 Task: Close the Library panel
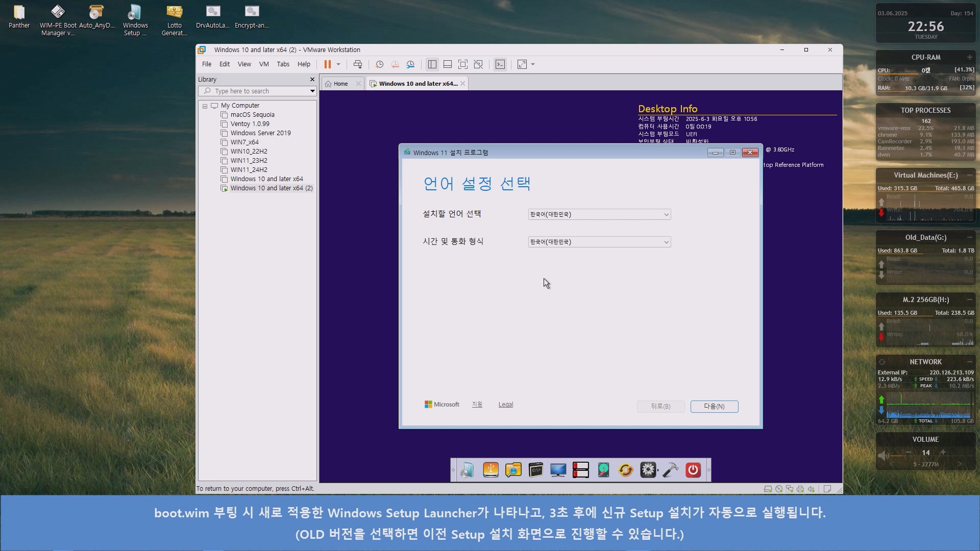[x=312, y=80]
